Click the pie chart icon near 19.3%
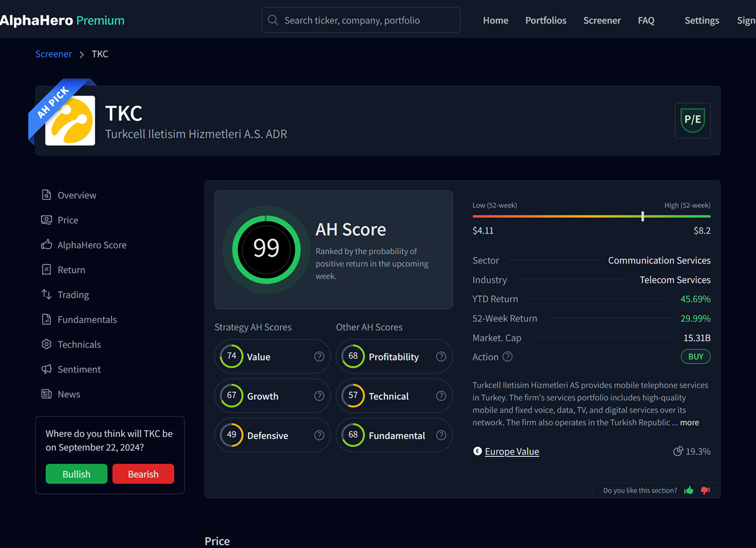Screen dimensions: 756x548 (678, 451)
